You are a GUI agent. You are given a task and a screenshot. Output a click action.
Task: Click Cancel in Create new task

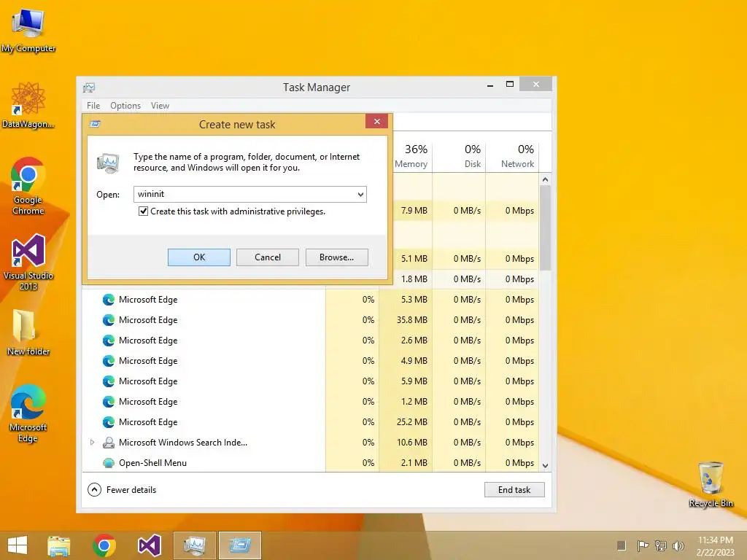click(268, 257)
